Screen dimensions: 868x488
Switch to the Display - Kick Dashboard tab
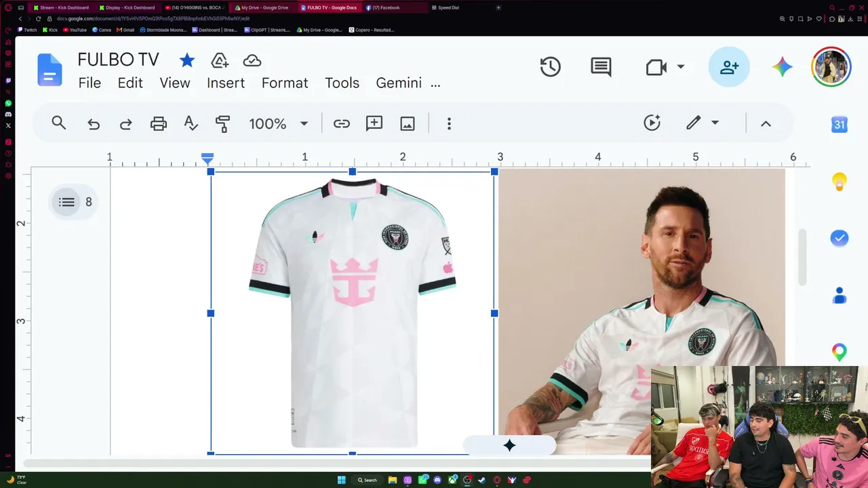click(x=127, y=7)
